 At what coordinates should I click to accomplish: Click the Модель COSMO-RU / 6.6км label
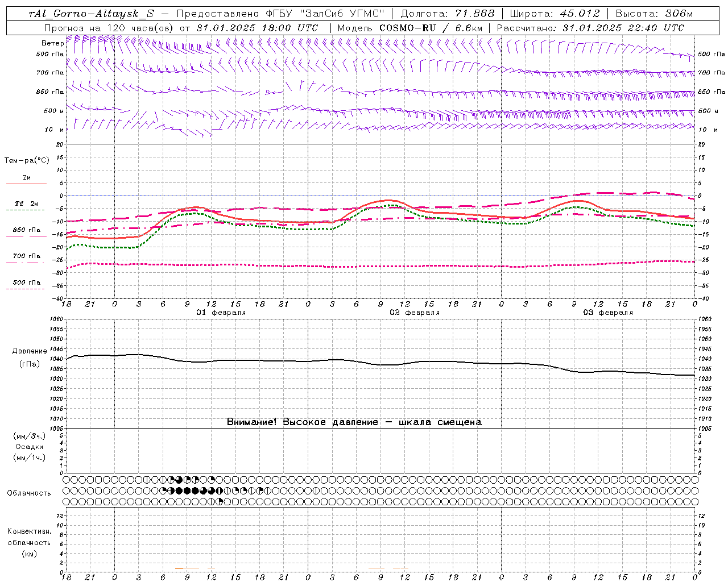pyautogui.click(x=409, y=28)
